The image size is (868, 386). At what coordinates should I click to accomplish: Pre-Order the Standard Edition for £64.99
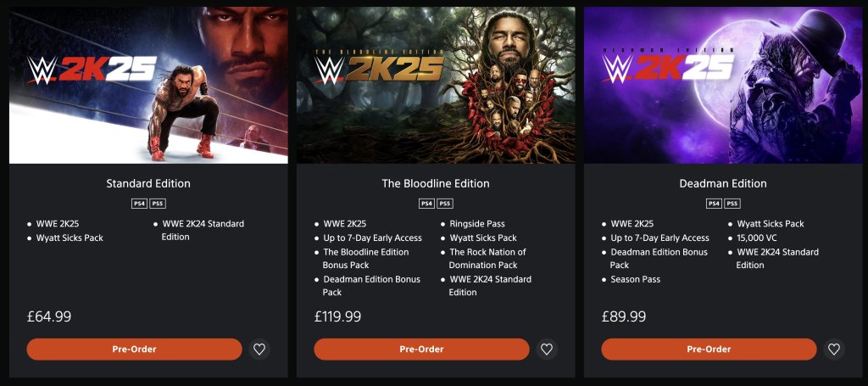tap(134, 350)
